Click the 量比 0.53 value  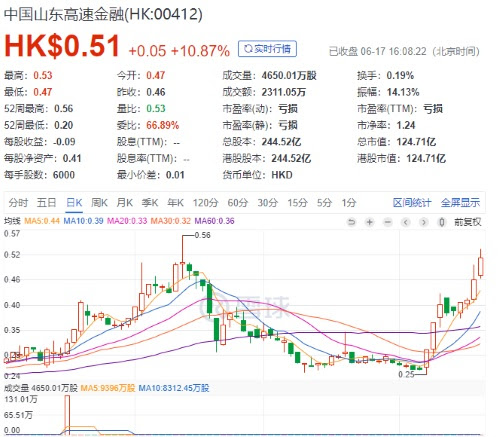click(156, 109)
